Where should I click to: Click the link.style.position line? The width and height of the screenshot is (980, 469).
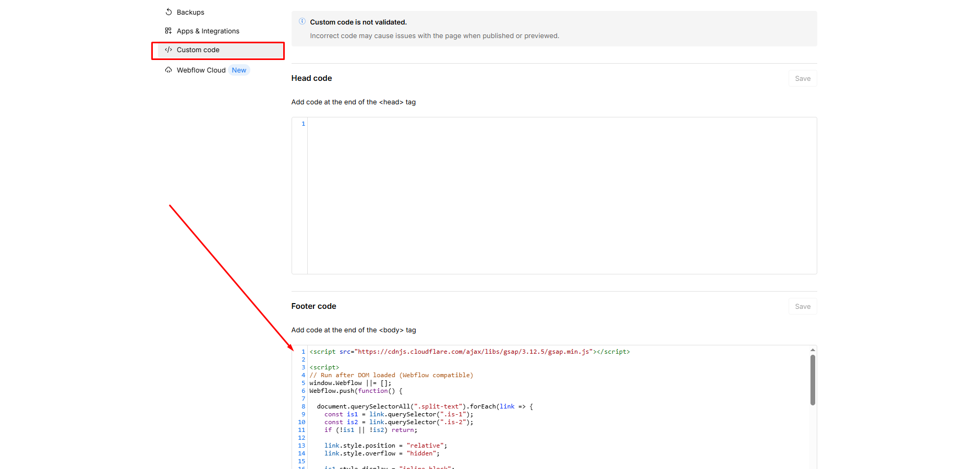click(x=385, y=446)
